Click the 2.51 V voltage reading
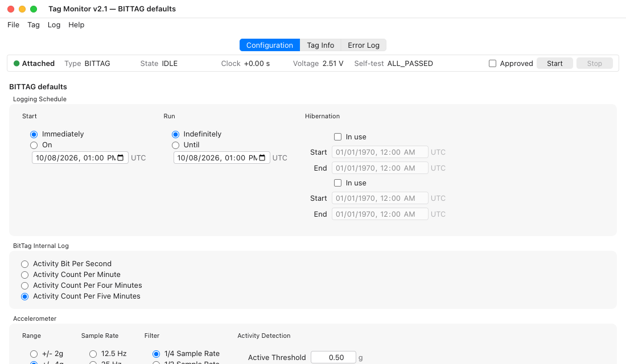 [x=333, y=64]
